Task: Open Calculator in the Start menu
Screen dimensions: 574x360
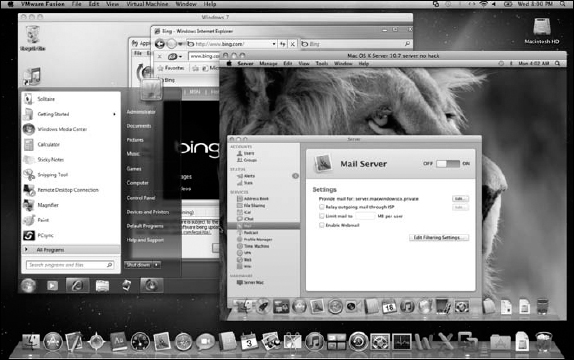Action: click(x=71, y=144)
